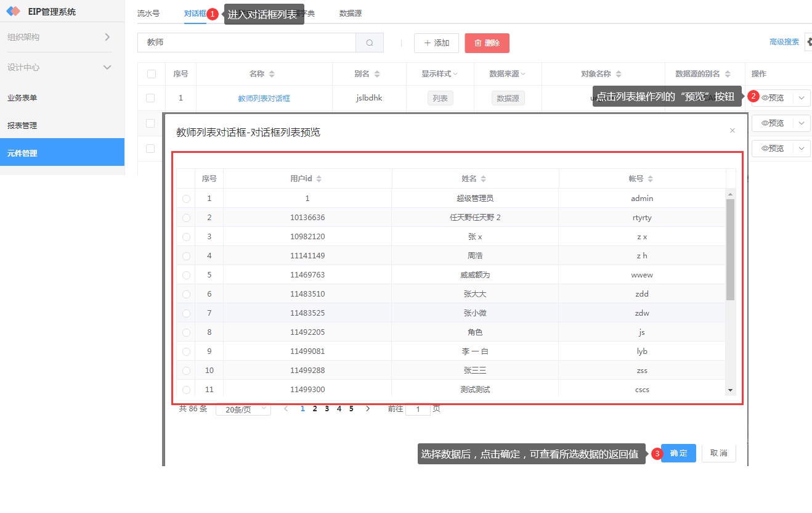
Task: Go to next page arrow
Action: [368, 408]
